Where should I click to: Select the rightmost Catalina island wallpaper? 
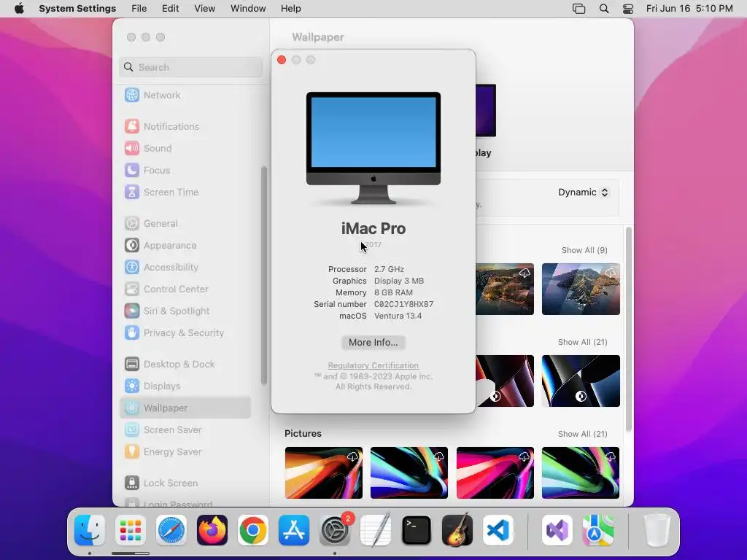tap(581, 289)
